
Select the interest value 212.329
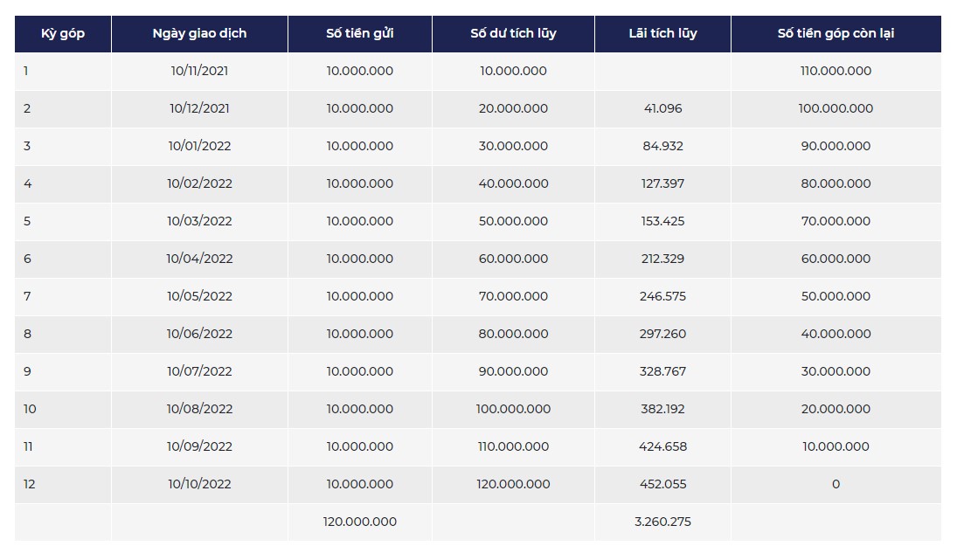pyautogui.click(x=662, y=259)
